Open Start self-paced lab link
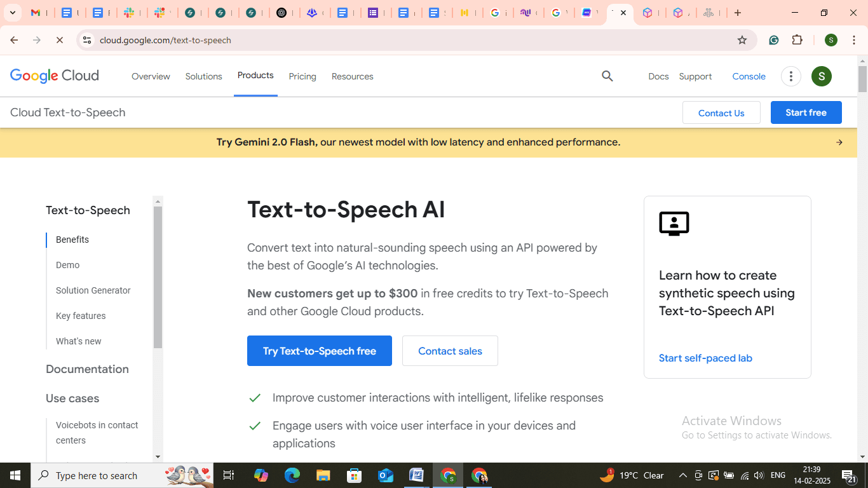Image resolution: width=868 pixels, height=488 pixels. (x=705, y=358)
